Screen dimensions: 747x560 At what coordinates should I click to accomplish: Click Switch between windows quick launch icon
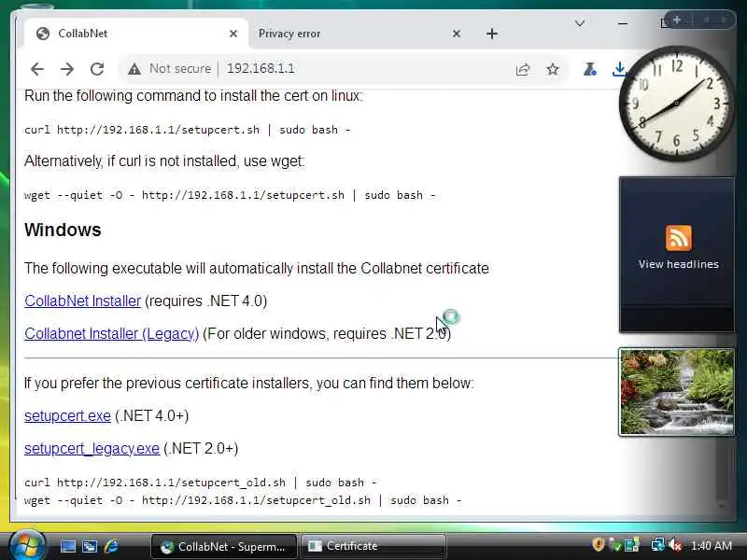click(x=90, y=546)
